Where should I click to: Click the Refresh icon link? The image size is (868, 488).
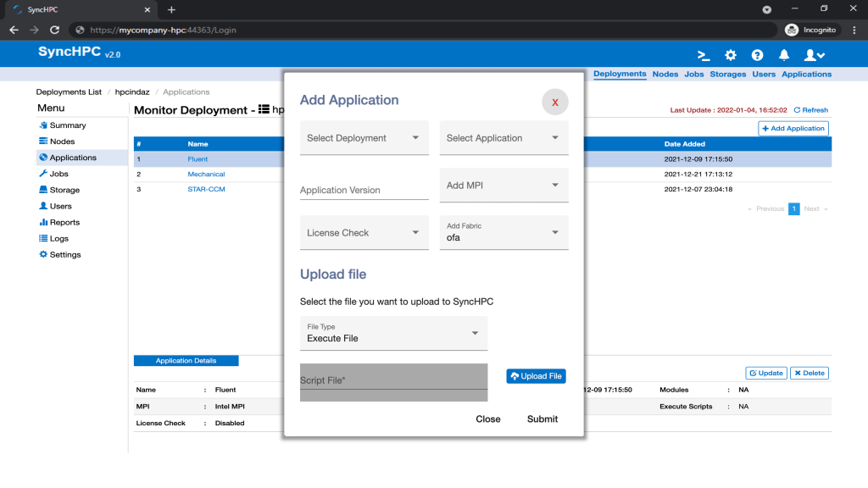tap(810, 110)
